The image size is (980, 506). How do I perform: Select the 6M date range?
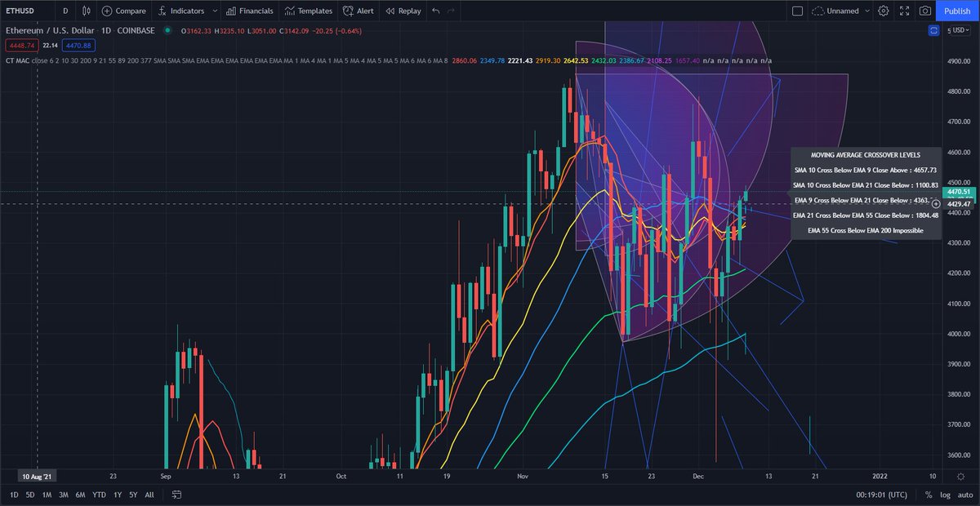(81, 495)
